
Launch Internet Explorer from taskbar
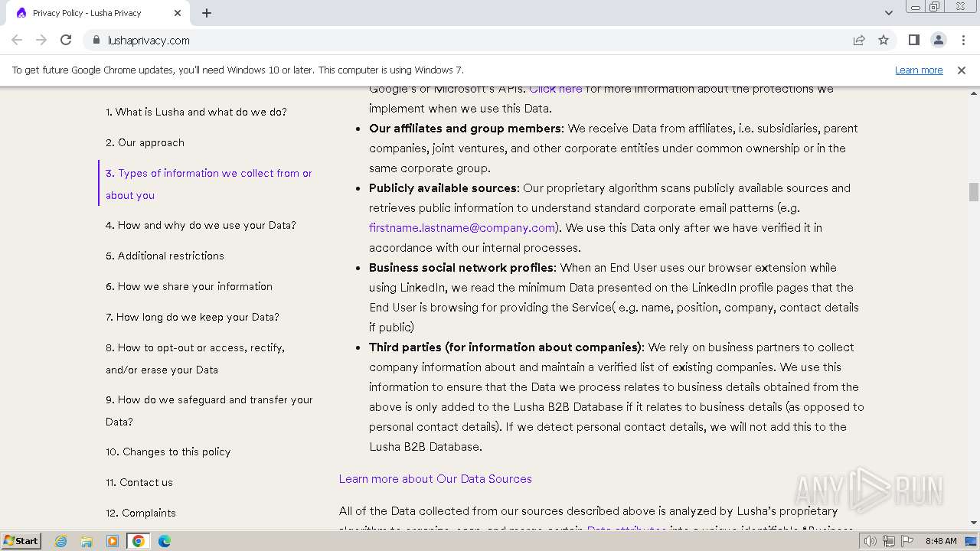coord(60,541)
